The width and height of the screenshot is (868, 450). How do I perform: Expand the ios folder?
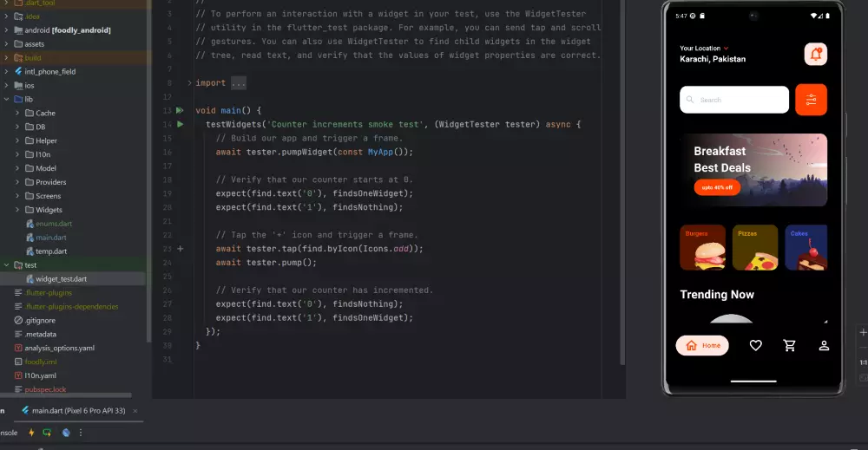pos(7,85)
